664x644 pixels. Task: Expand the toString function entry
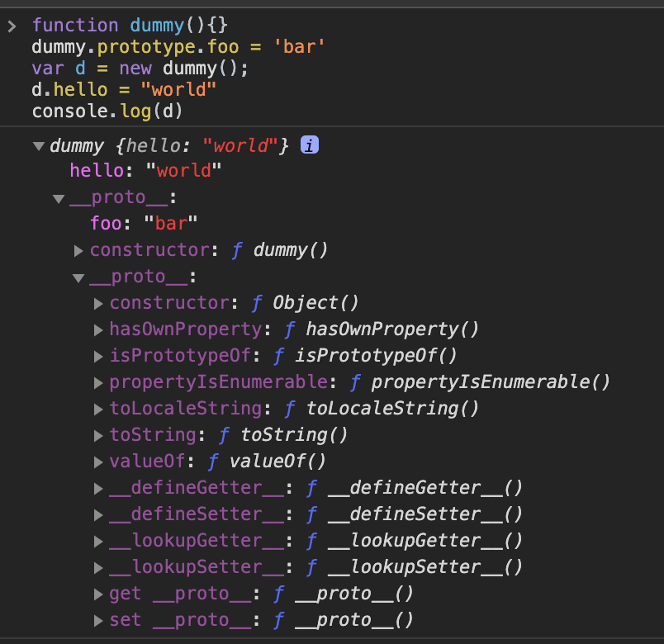coord(99,436)
